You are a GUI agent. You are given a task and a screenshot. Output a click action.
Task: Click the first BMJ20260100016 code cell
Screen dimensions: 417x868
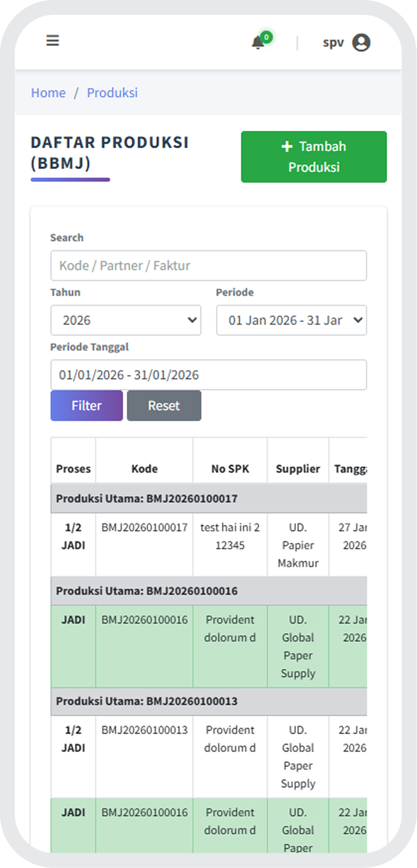pyautogui.click(x=144, y=620)
